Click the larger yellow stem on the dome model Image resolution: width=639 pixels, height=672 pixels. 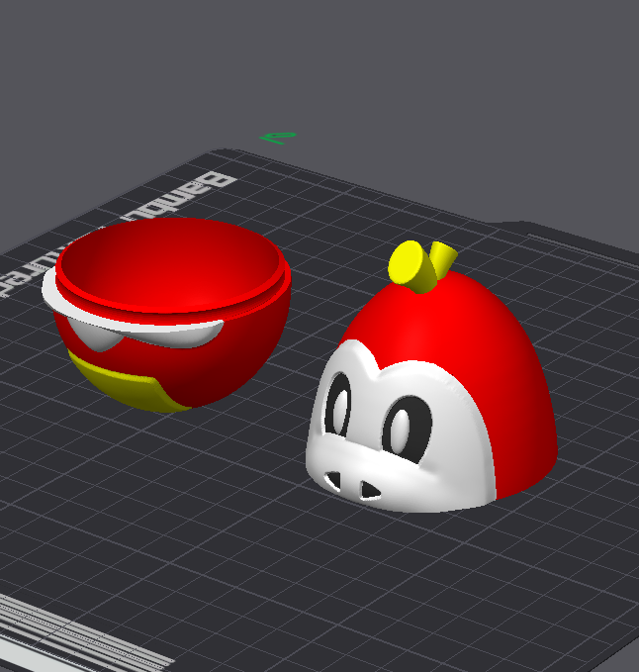(x=411, y=266)
